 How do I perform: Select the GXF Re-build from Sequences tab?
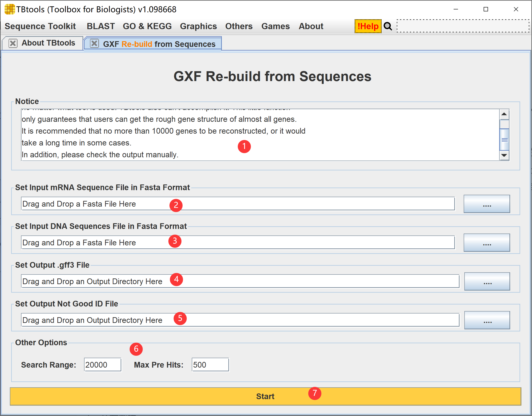[159, 44]
